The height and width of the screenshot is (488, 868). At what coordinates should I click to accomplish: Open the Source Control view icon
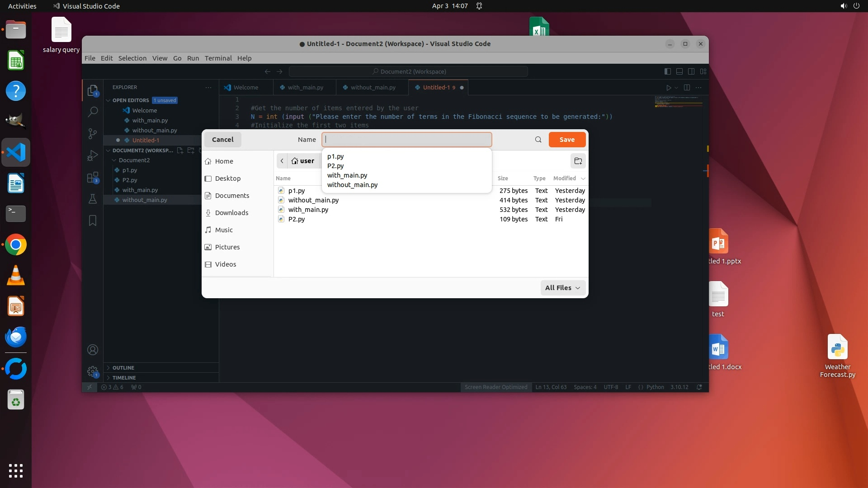[x=93, y=133]
